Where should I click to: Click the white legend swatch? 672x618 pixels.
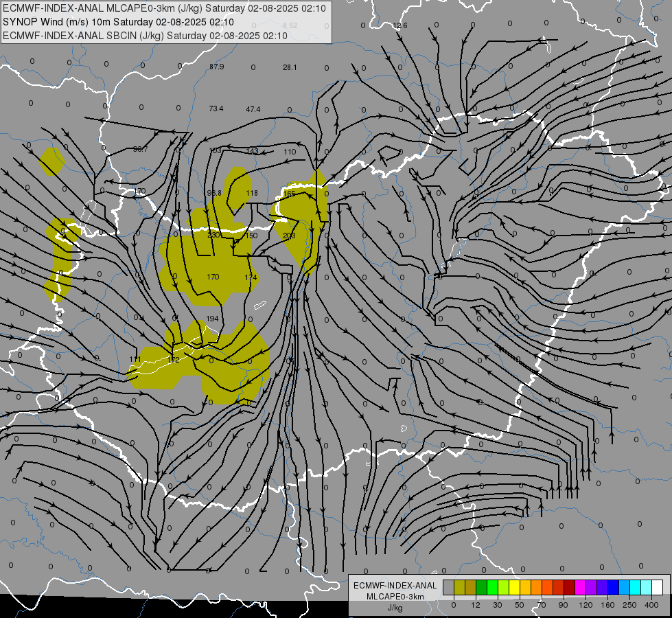pos(658,588)
